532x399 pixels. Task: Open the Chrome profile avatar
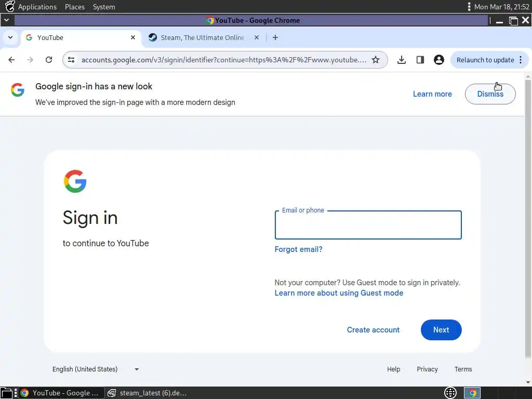(438, 60)
